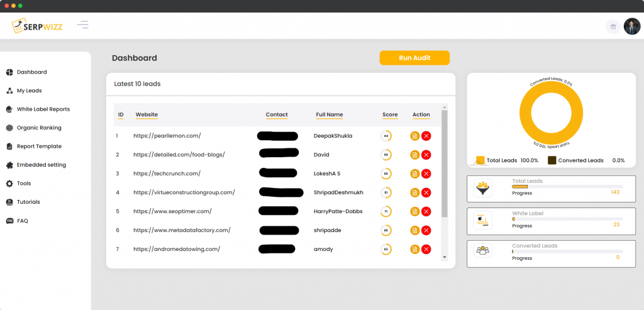
Task: Click the Total Leads yellow legend swatch
Action: pos(480,160)
